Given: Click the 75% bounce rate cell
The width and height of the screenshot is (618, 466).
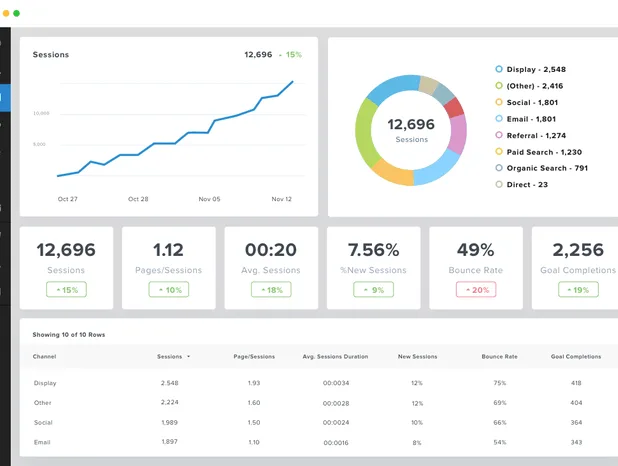Looking at the screenshot, I should [499, 383].
